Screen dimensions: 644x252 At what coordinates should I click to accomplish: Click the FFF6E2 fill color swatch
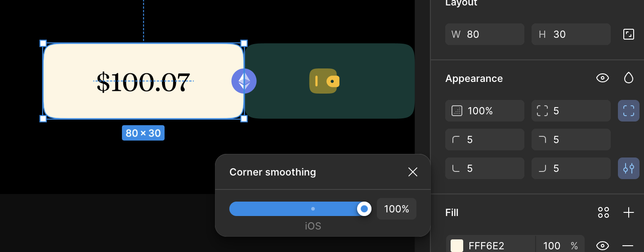[457, 246]
